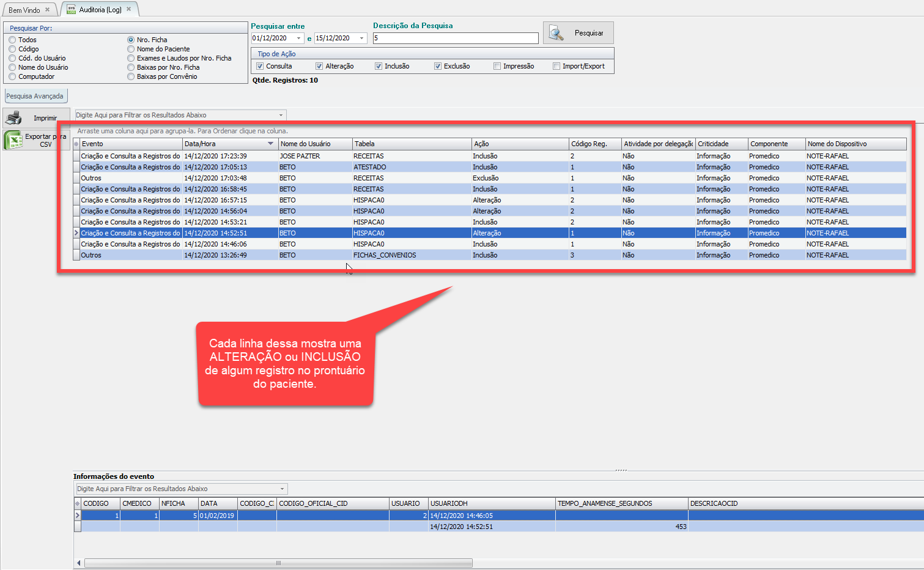
Task: Open Pesquisa Avançada
Action: [x=35, y=96]
